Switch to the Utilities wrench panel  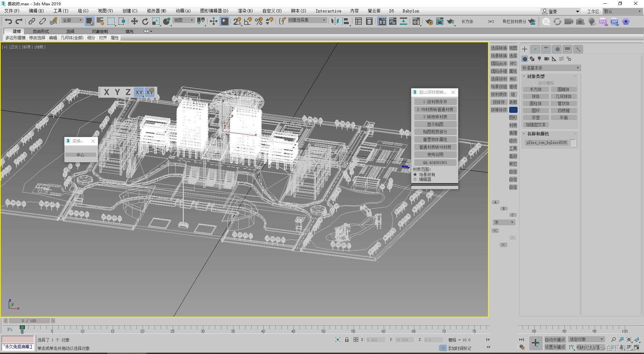pyautogui.click(x=578, y=49)
